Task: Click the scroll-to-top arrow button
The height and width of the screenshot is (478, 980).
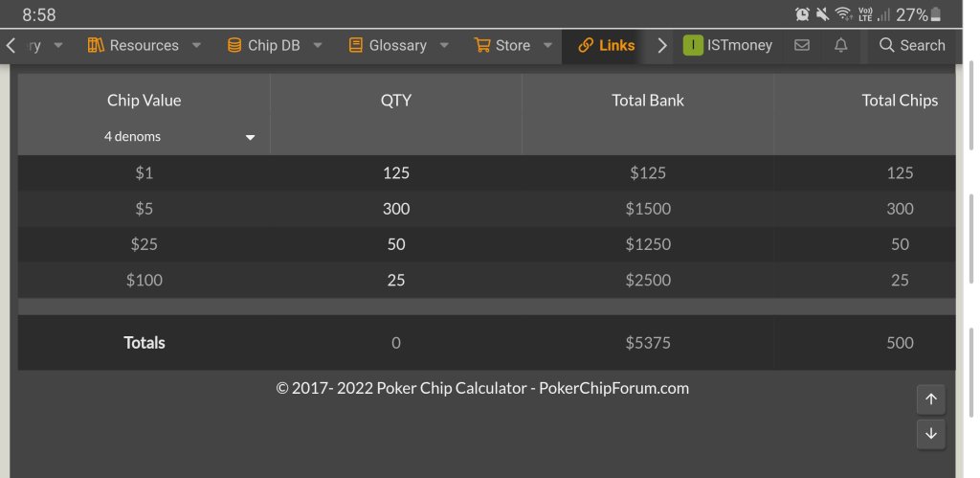Action: (x=930, y=399)
